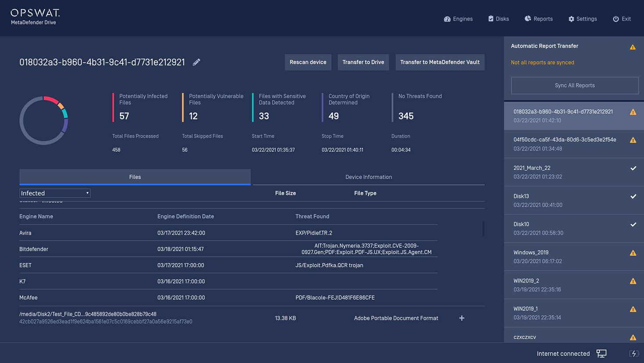Click warning icon on WIN2019_1 report
The width and height of the screenshot is (644, 363).
pyautogui.click(x=633, y=309)
